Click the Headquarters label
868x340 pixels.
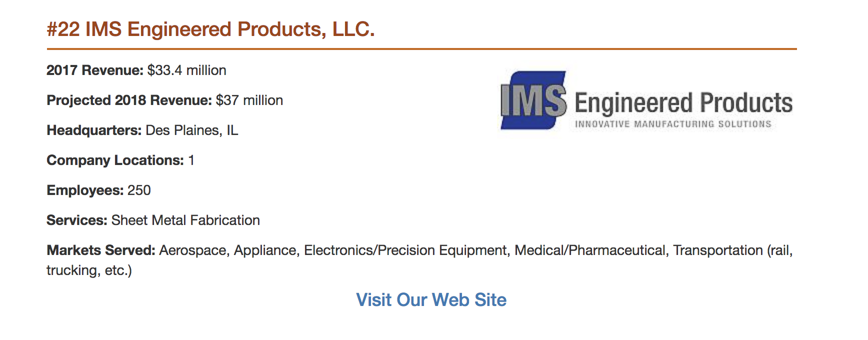pos(94,130)
